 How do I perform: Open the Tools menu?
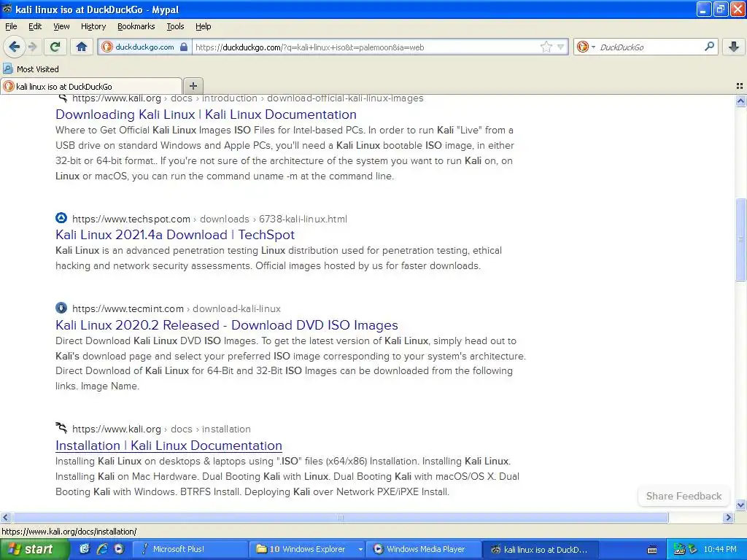click(x=175, y=26)
